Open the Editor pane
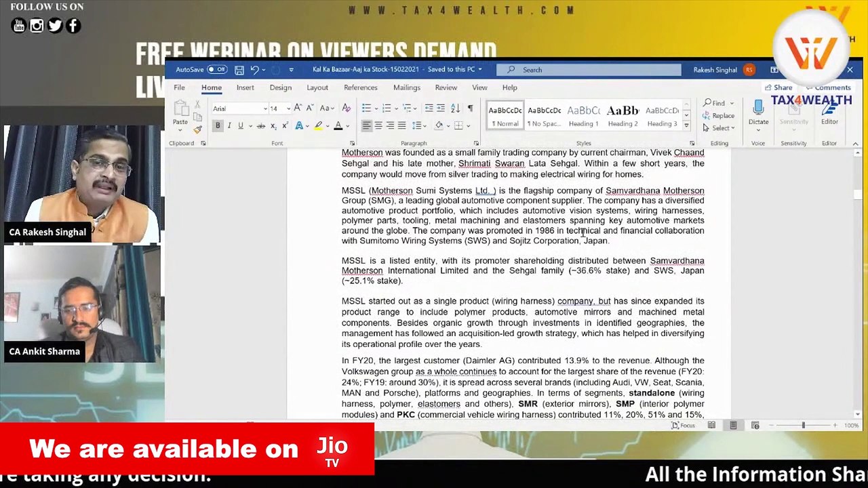868x488 pixels. pyautogui.click(x=829, y=113)
